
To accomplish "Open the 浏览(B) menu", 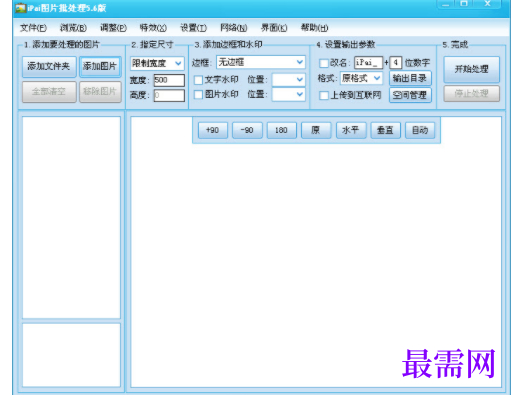I will click(73, 28).
